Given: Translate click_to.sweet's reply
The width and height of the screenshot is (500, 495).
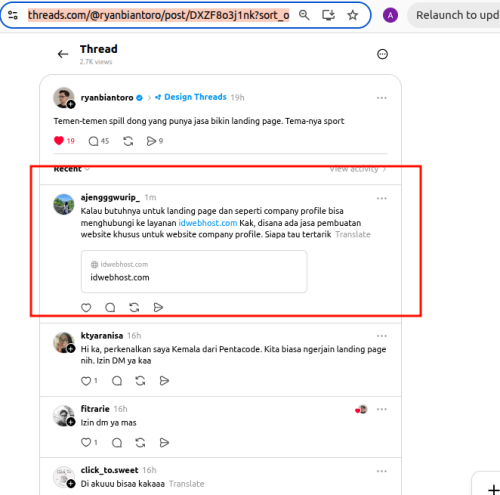Looking at the screenshot, I should click(x=186, y=484).
